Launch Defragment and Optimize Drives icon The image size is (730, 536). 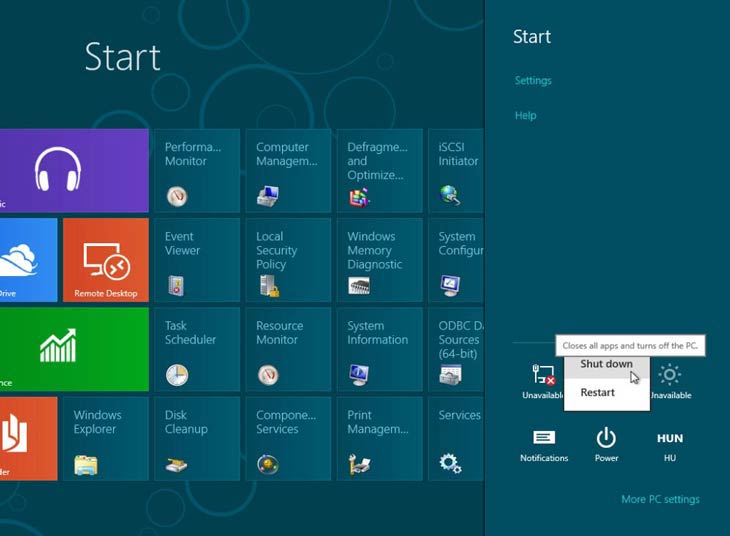(359, 197)
